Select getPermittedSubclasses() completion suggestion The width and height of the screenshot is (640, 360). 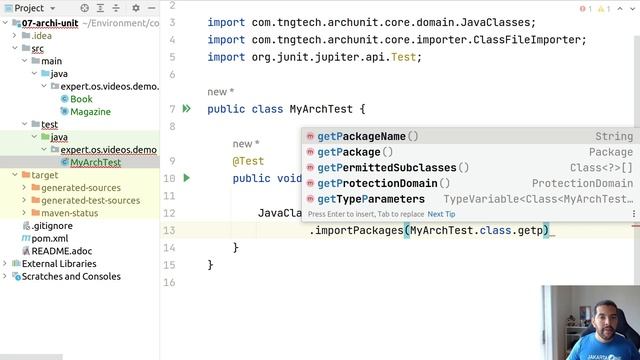tap(471, 167)
